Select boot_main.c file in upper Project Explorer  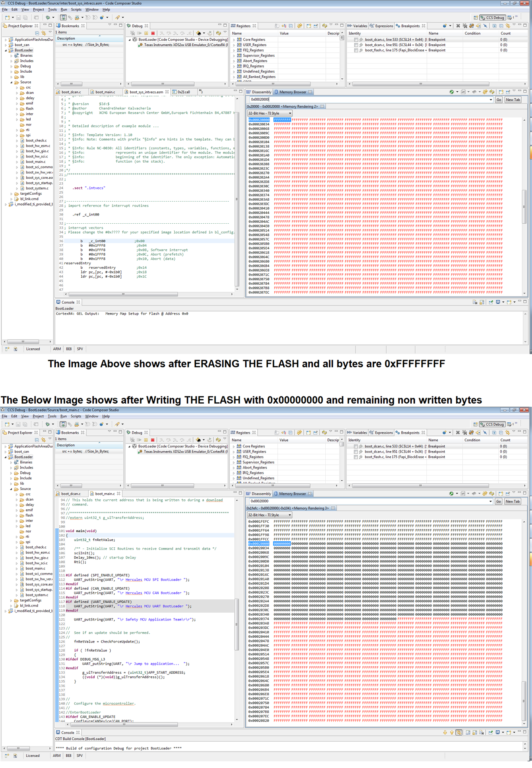[x=35, y=162]
